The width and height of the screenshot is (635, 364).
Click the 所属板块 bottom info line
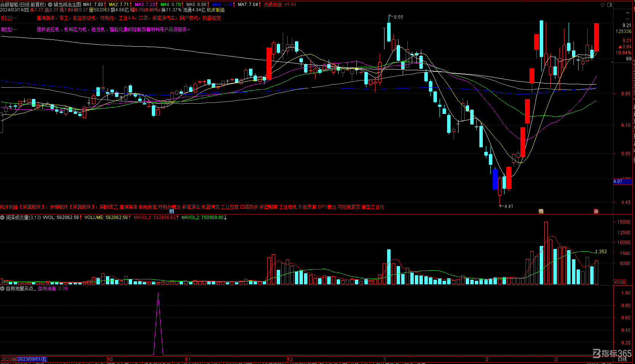tap(192, 207)
